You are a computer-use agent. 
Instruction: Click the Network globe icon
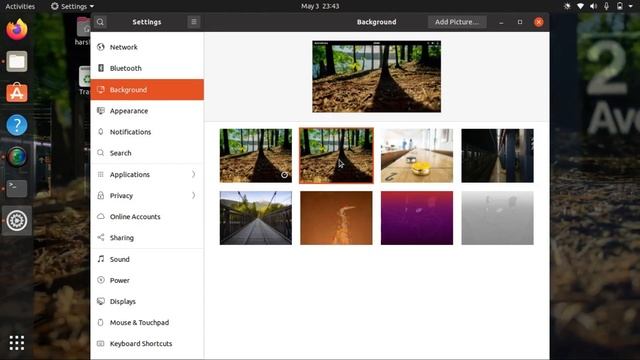point(101,47)
